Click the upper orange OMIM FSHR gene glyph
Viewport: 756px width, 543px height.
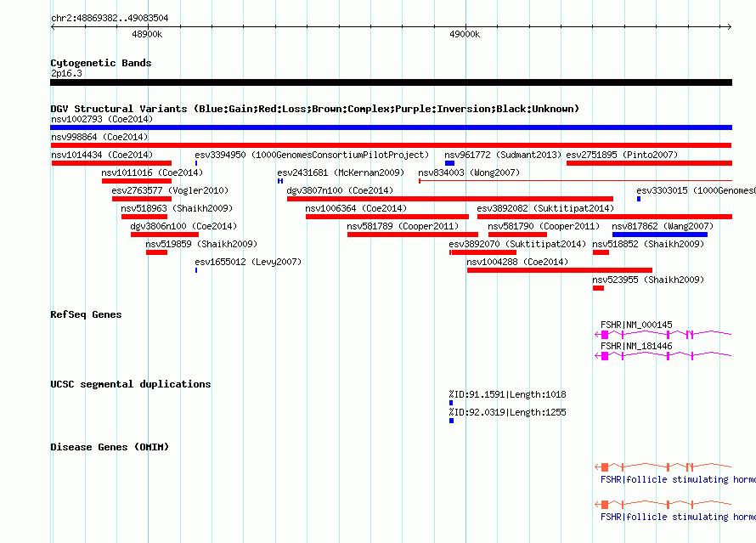[663, 467]
